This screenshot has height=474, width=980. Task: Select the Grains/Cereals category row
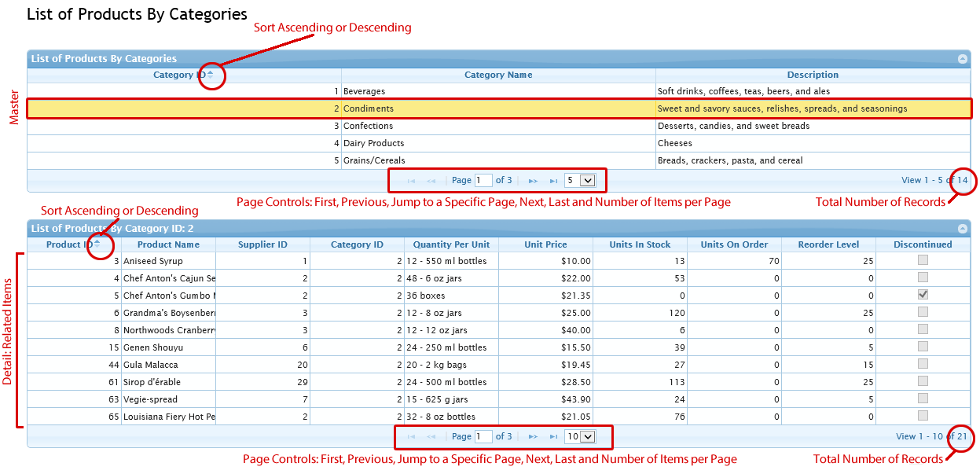(498, 160)
